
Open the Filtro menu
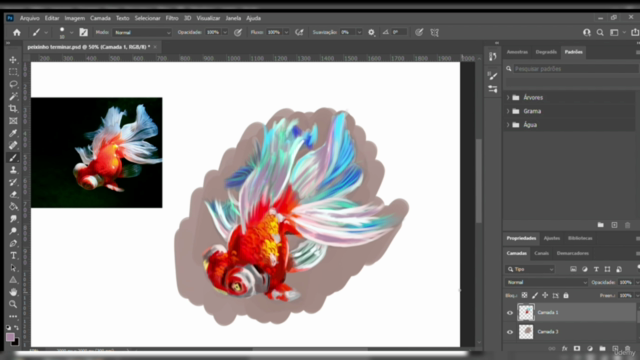coord(172,18)
